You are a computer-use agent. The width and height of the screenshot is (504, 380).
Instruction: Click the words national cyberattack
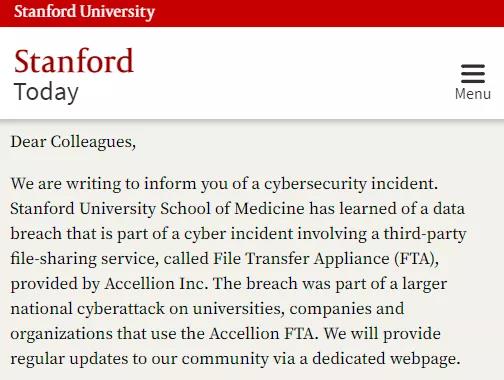87,309
